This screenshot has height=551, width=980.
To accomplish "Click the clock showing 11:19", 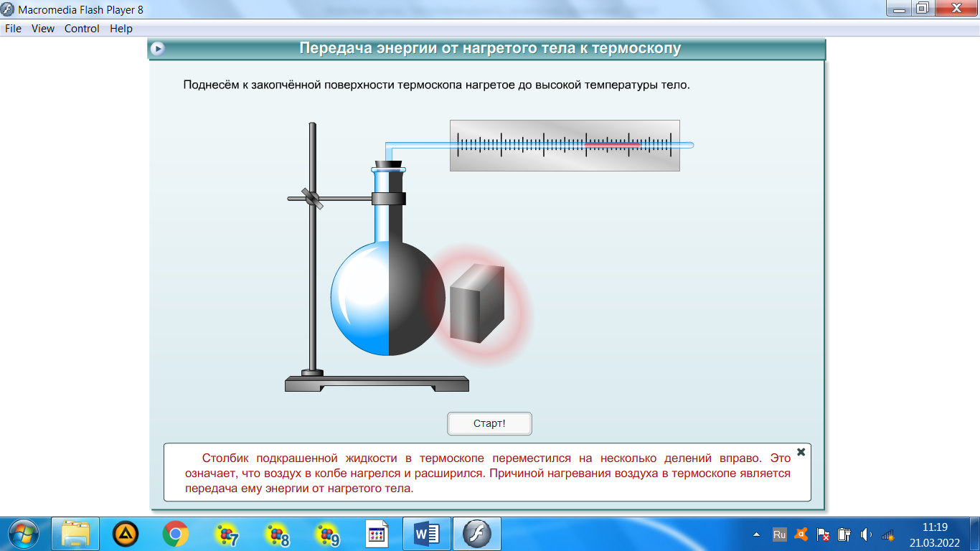I will click(935, 527).
